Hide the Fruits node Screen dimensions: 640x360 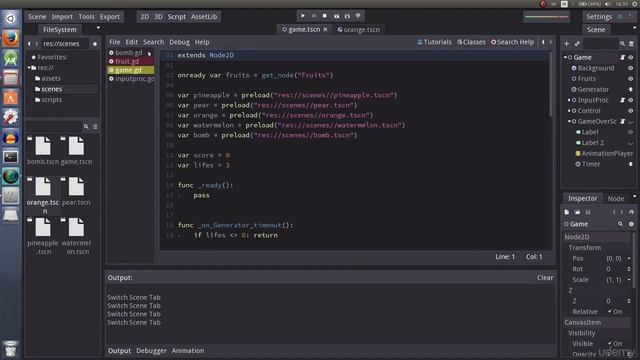pos(631,79)
